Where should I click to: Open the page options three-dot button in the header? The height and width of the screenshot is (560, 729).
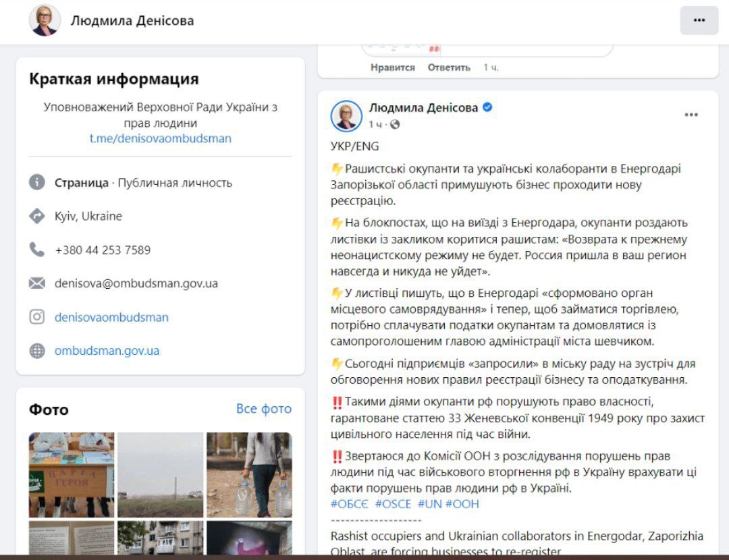[699, 20]
